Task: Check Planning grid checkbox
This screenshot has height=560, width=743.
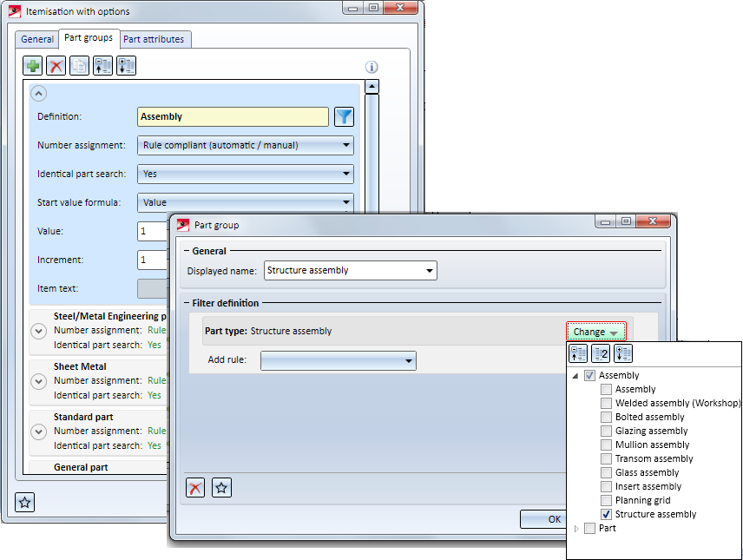Action: [606, 500]
